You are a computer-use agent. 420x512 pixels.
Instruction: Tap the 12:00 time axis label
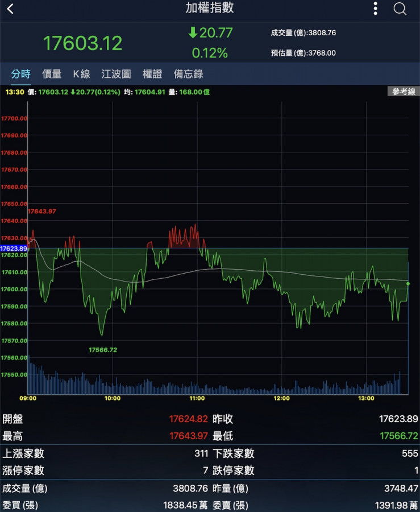pyautogui.click(x=282, y=398)
